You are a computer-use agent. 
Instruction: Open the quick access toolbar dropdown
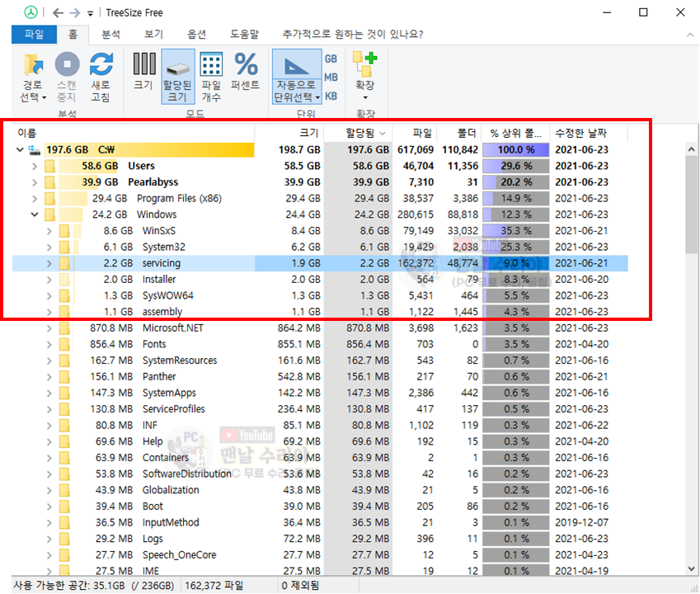coord(90,14)
